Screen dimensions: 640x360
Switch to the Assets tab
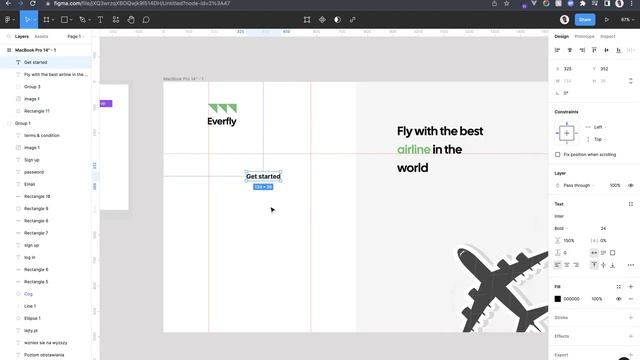pyautogui.click(x=41, y=36)
